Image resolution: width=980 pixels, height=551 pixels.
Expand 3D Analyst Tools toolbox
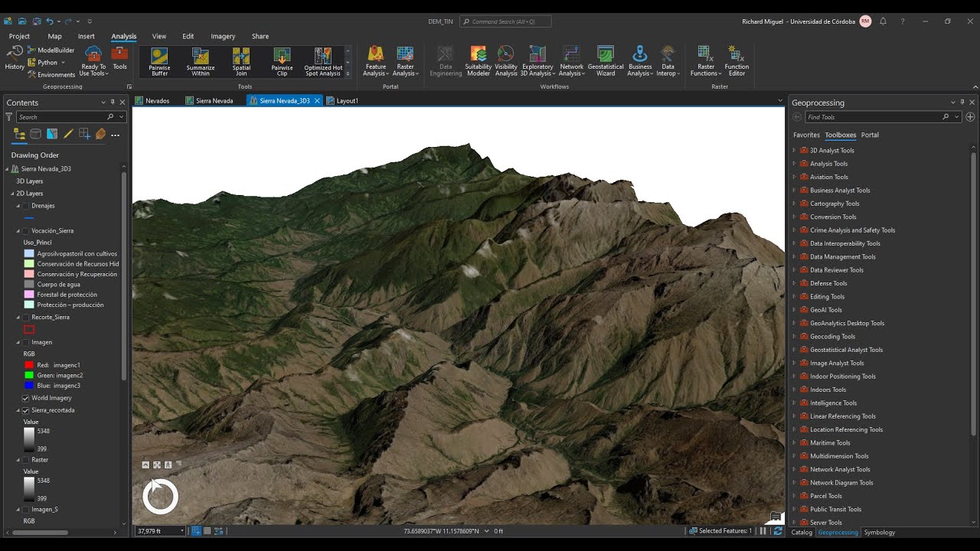tap(794, 150)
